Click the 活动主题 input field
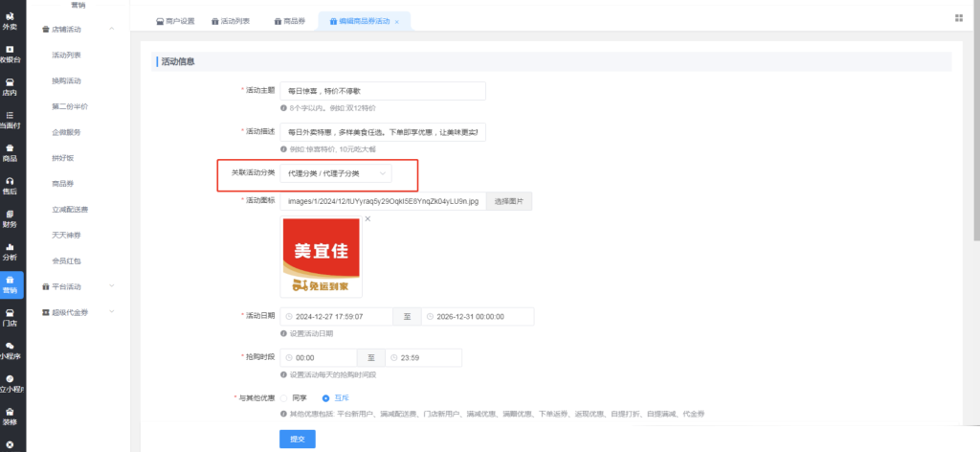The image size is (980, 452). pyautogui.click(x=383, y=91)
